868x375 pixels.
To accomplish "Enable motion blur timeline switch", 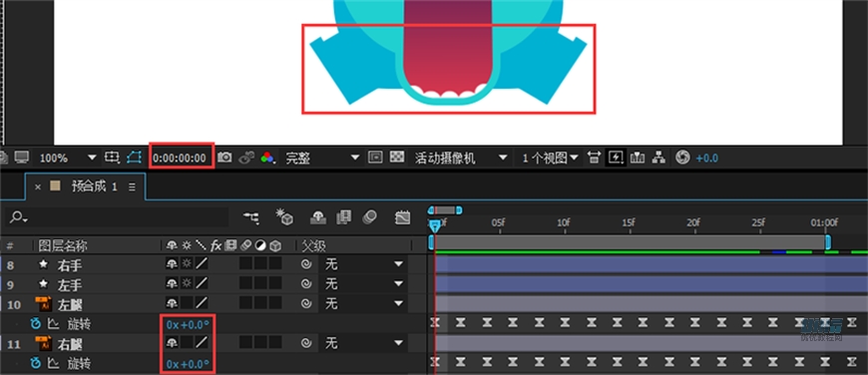I will [369, 217].
